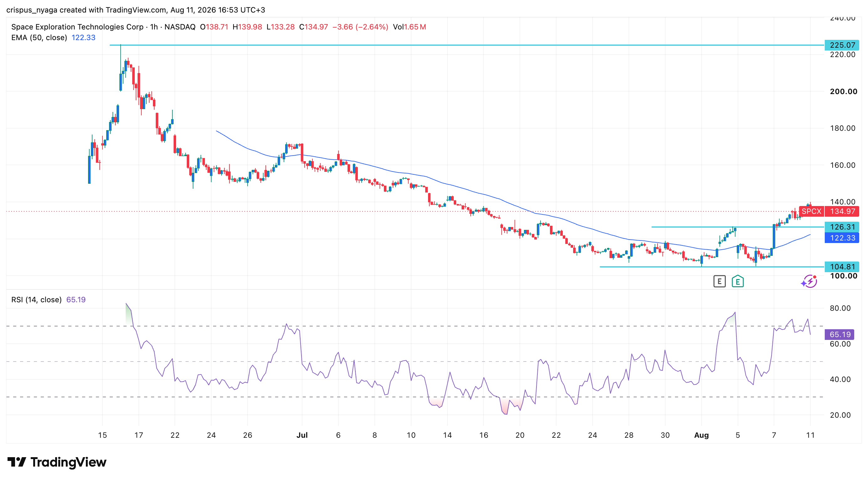
Task: Click the green earnings E marker
Action: 738,281
